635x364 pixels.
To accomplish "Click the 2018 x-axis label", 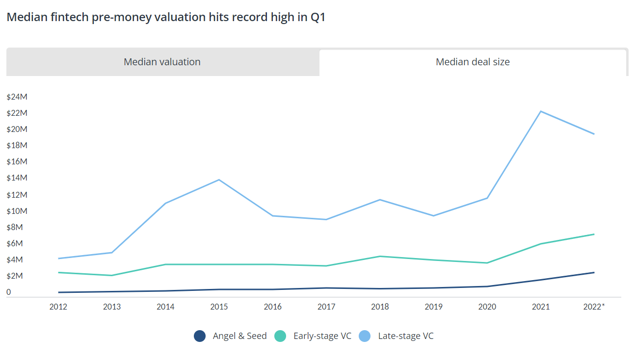I will (x=380, y=307).
